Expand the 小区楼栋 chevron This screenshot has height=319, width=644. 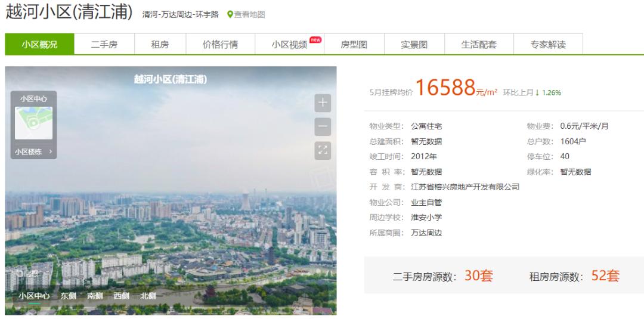point(51,151)
